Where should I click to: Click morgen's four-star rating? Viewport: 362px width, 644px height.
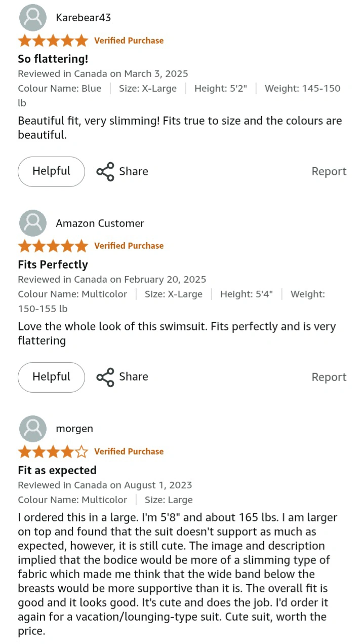point(53,451)
